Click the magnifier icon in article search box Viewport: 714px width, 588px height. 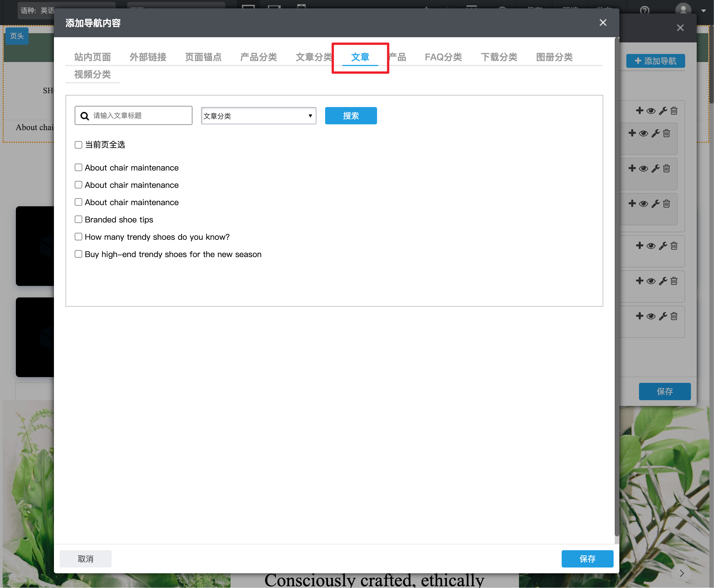(x=85, y=116)
